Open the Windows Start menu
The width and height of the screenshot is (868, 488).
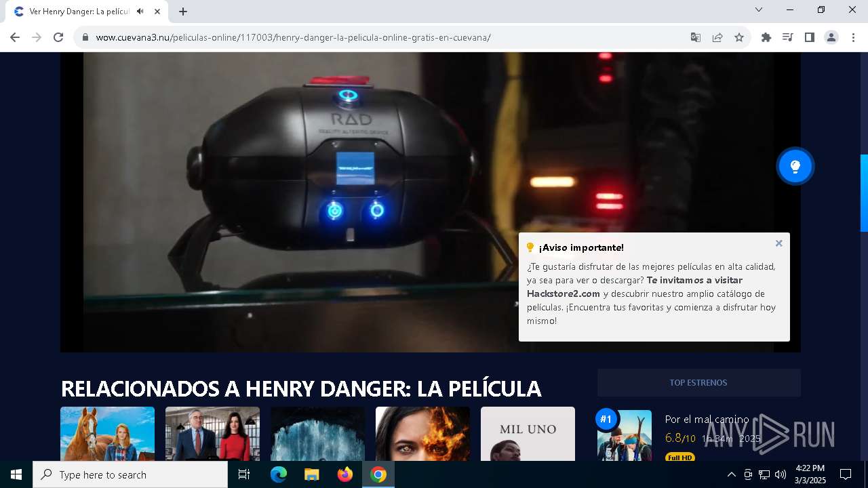point(16,474)
